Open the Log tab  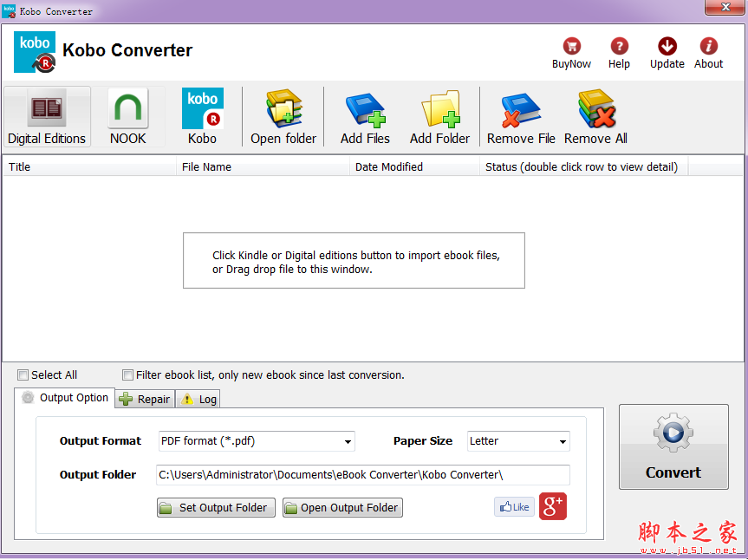[x=198, y=400]
